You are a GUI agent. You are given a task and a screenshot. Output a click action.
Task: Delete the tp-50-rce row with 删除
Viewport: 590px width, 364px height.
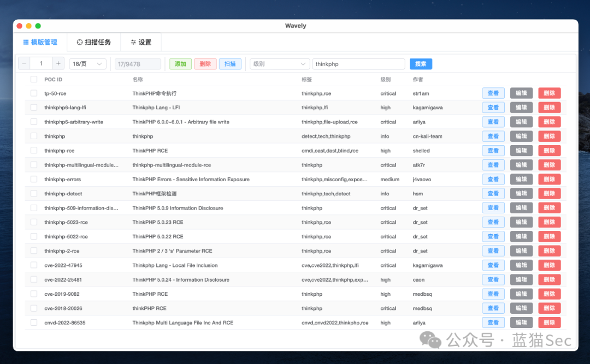click(550, 93)
